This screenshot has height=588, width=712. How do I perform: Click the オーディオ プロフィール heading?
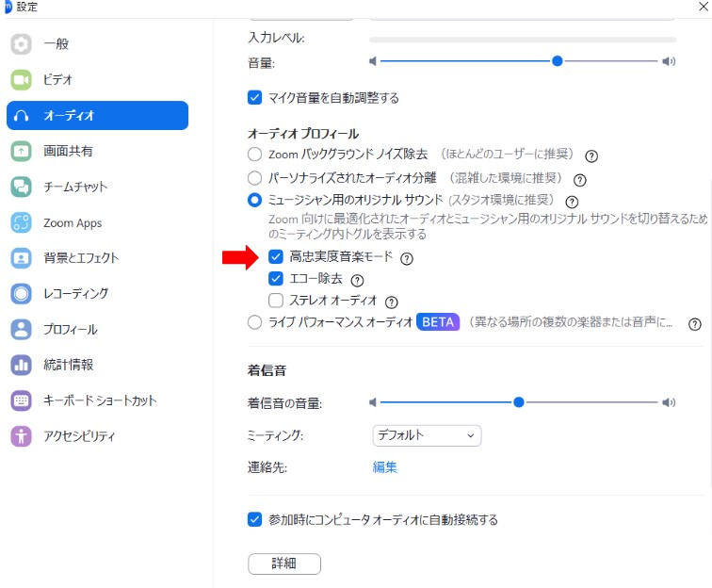pos(303,134)
